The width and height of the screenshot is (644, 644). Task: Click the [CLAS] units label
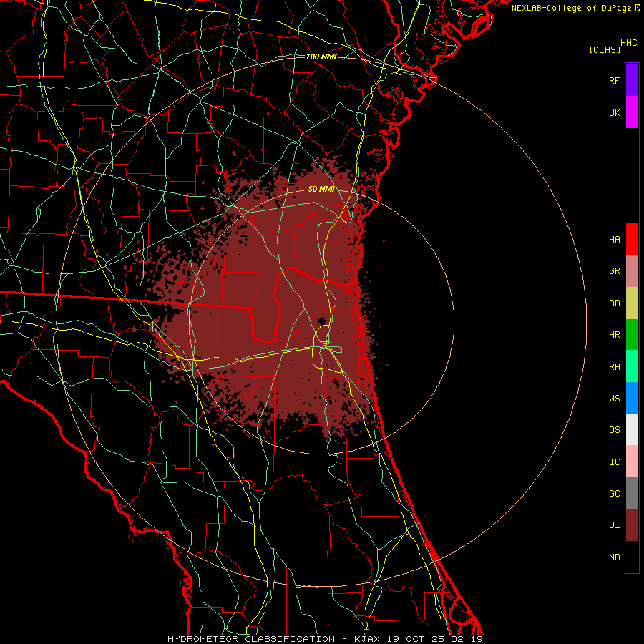pos(605,49)
